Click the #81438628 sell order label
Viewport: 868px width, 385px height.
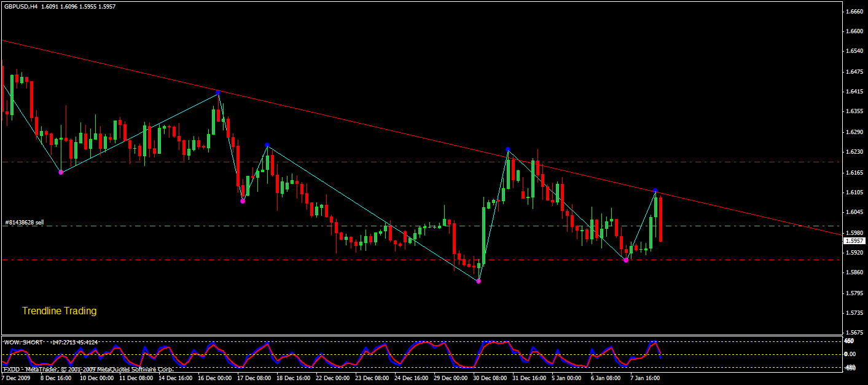24,222
